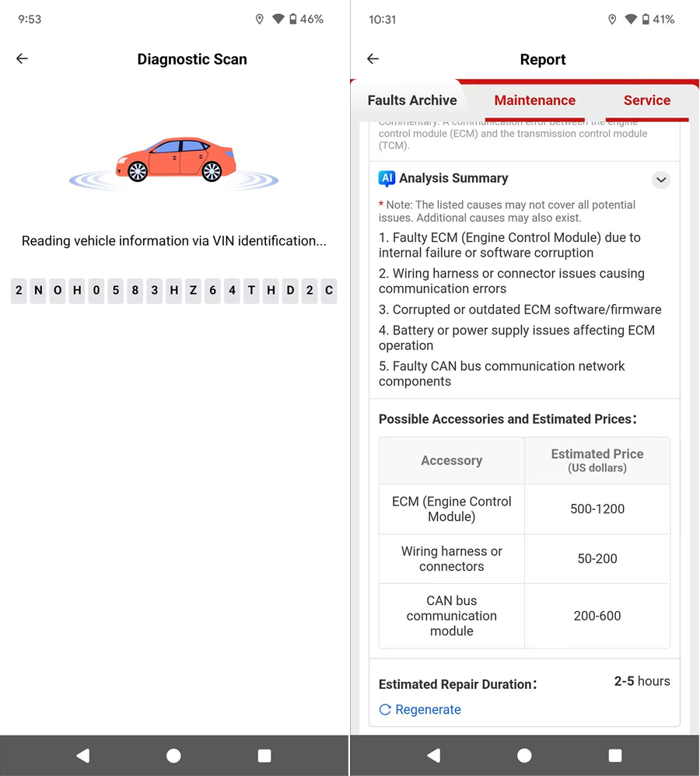This screenshot has height=776, width=700.
Task: Click the location pin icon in the status bar
Action: click(613, 19)
